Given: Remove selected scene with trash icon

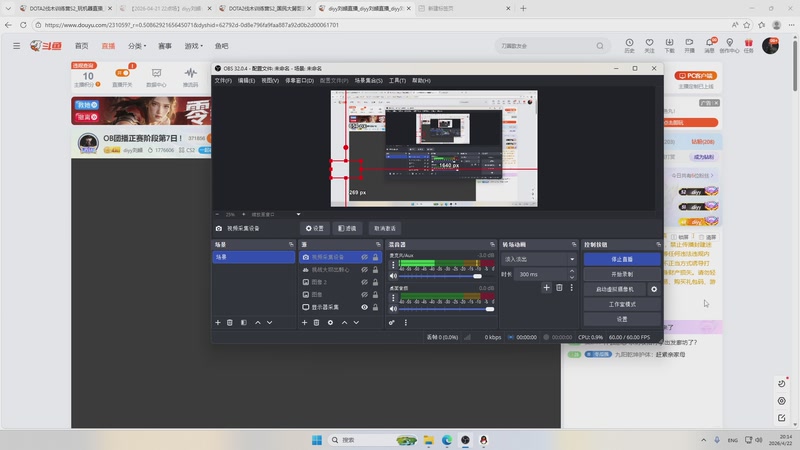Looking at the screenshot, I should coord(230,322).
